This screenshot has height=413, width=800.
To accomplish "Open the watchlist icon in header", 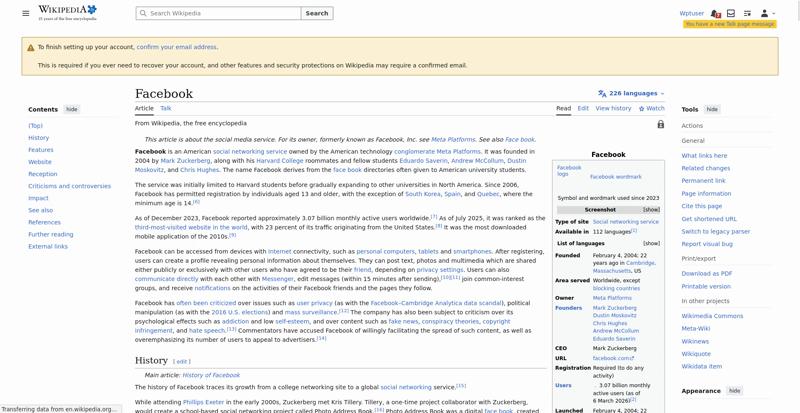I will click(747, 13).
